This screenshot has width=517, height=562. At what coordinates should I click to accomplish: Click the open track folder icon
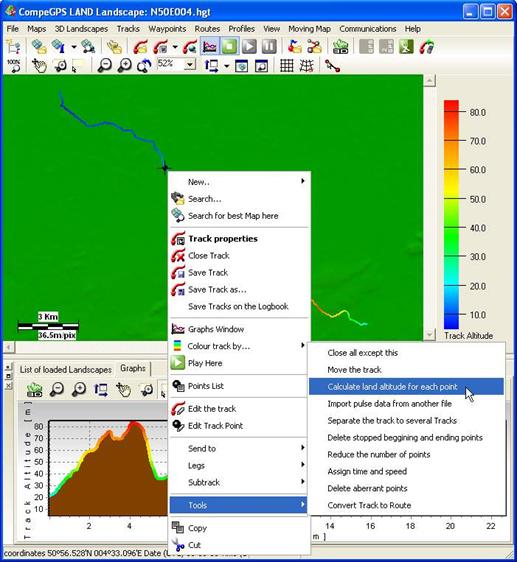(x=140, y=47)
